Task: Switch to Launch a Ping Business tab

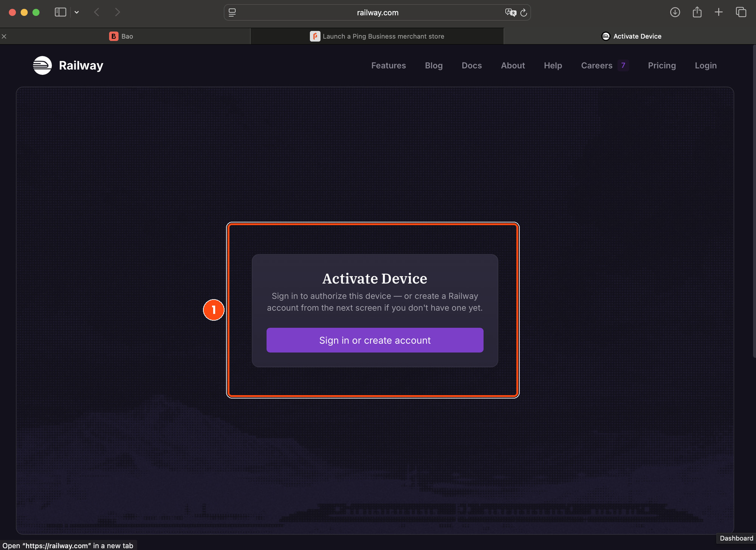Action: [377, 36]
